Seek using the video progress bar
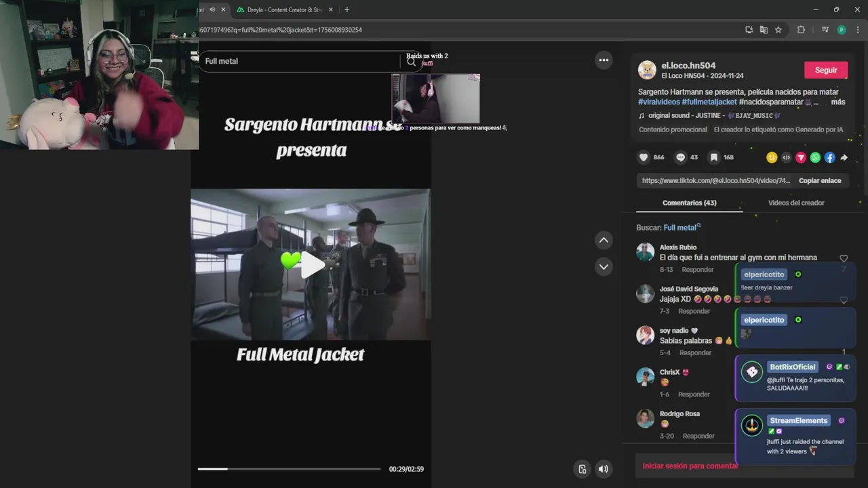This screenshot has width=868, height=488. (x=289, y=469)
